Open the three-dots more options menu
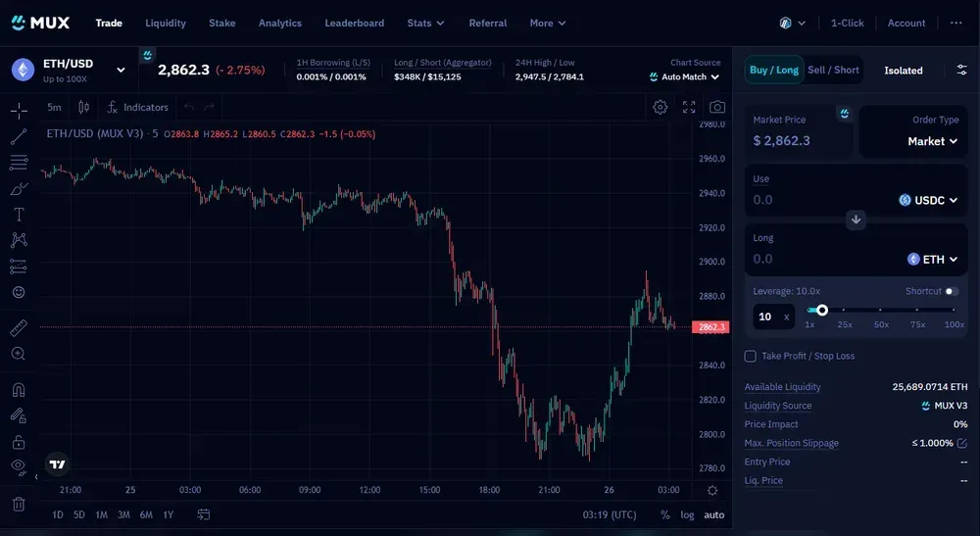Screen dimensions: 980x536 point(956,24)
